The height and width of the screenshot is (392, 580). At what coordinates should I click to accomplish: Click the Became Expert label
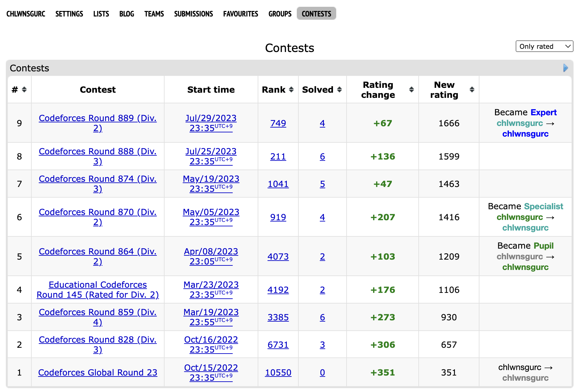525,112
